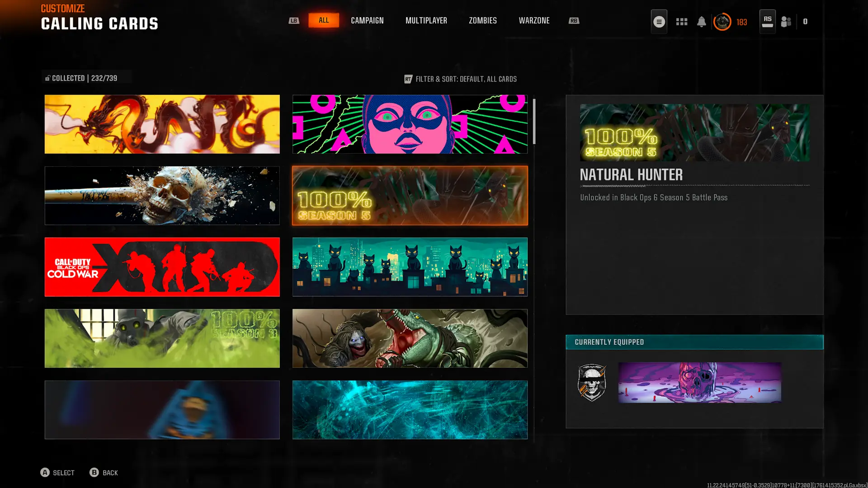
Task: Switch to the Warzone tab
Action: click(x=534, y=21)
